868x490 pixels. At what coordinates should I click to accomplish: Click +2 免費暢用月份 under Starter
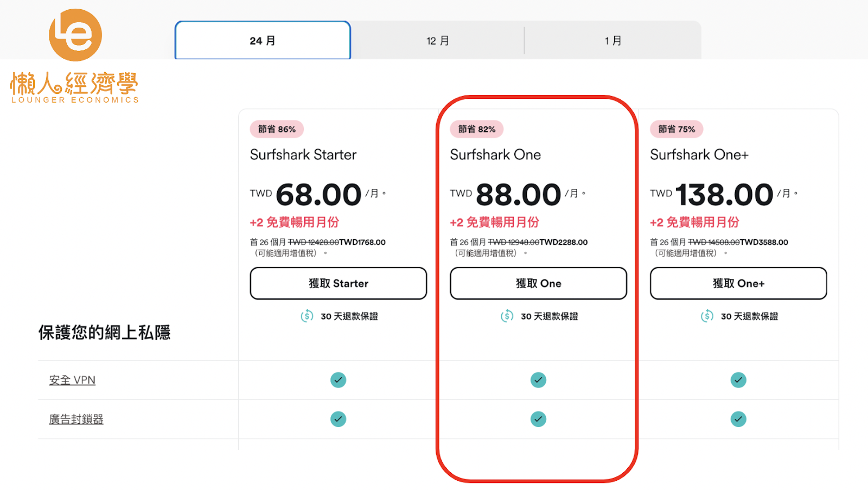(x=295, y=222)
